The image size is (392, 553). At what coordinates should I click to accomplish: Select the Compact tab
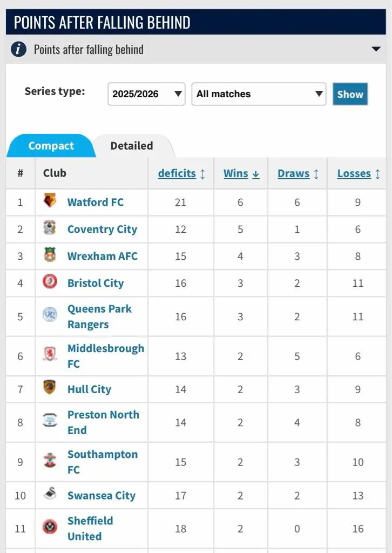51,146
